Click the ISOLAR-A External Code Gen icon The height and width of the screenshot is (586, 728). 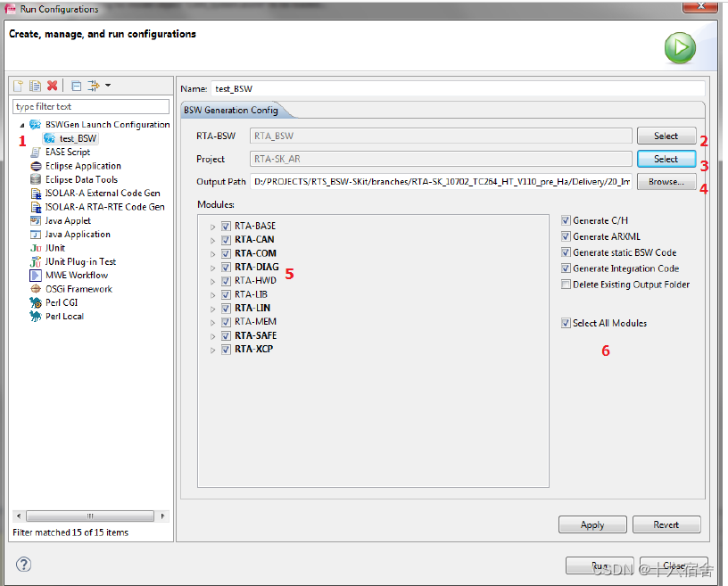point(36,194)
